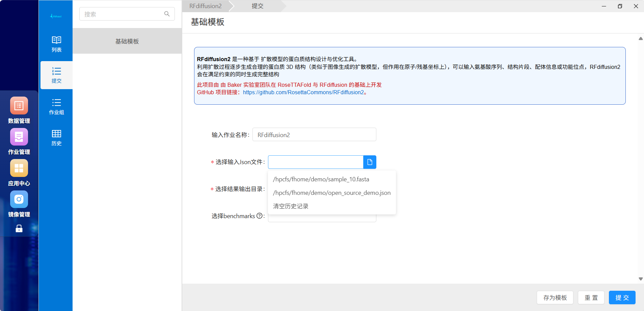Click the 选择benchmarks label text
The width and height of the screenshot is (644, 311).
233,216
